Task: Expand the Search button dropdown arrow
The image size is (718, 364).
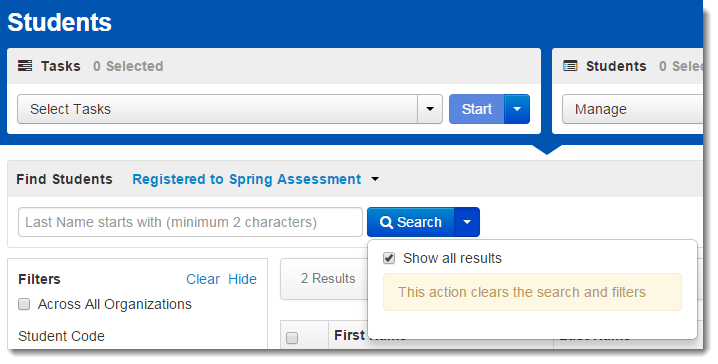Action: pyautogui.click(x=467, y=222)
